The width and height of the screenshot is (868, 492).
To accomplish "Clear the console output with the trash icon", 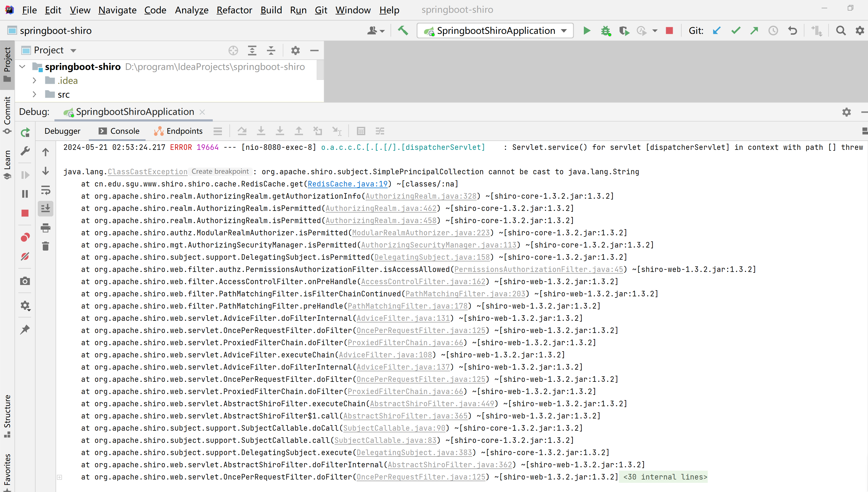I will tap(46, 246).
